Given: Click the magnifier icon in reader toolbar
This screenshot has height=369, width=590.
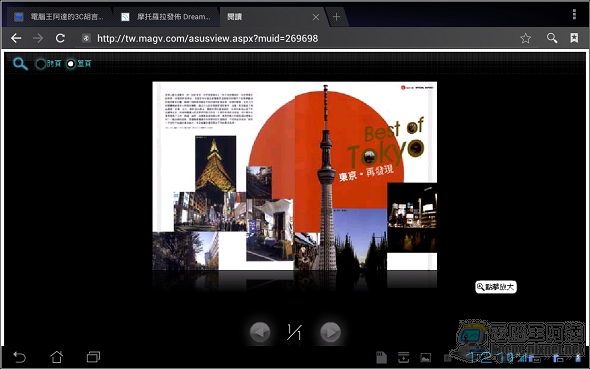Looking at the screenshot, I should tap(20, 64).
